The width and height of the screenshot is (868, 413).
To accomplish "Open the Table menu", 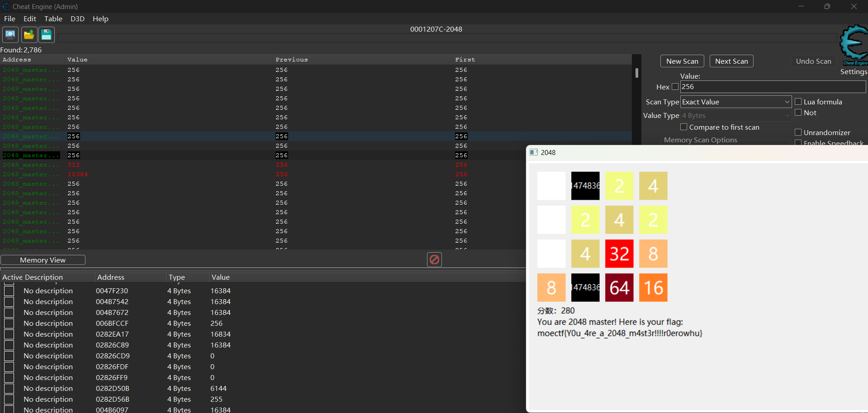I will coord(53,19).
